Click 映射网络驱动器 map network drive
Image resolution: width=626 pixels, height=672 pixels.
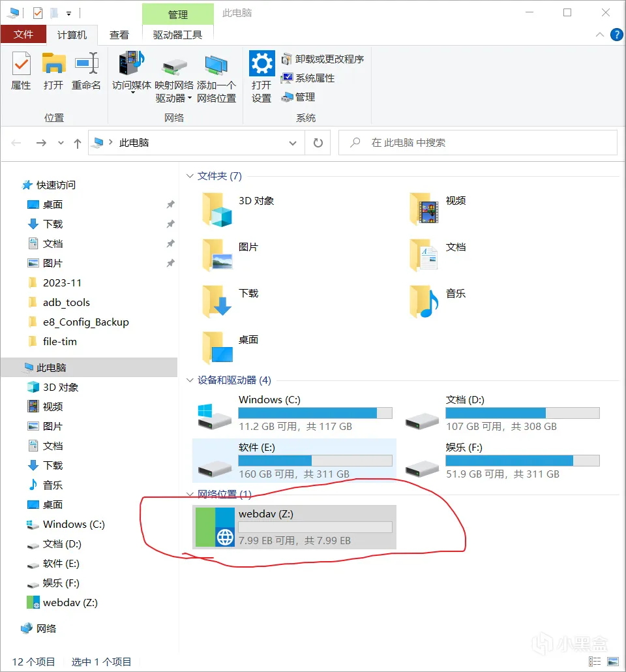pyautogui.click(x=174, y=80)
